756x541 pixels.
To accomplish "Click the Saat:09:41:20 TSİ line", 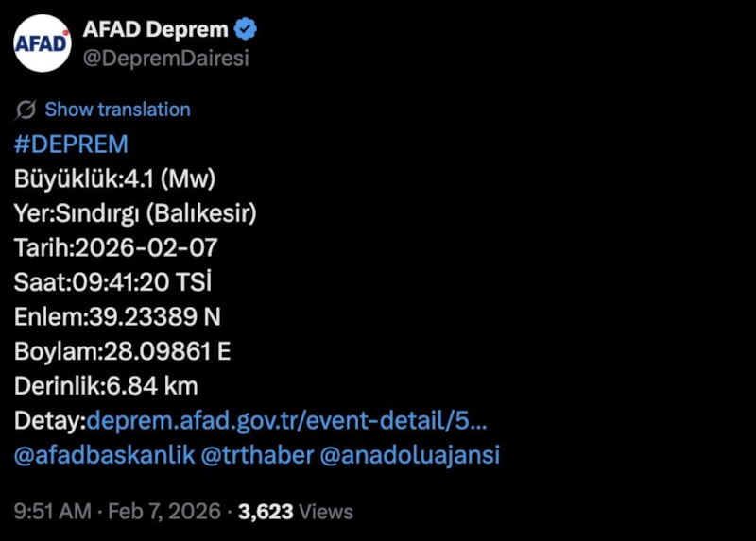I will 113,282.
